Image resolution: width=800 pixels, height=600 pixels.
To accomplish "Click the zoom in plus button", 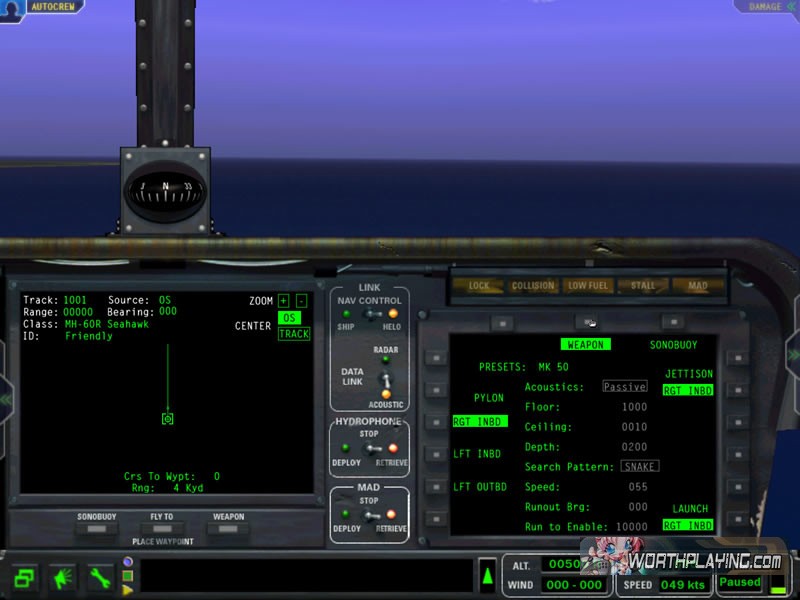I will [283, 301].
